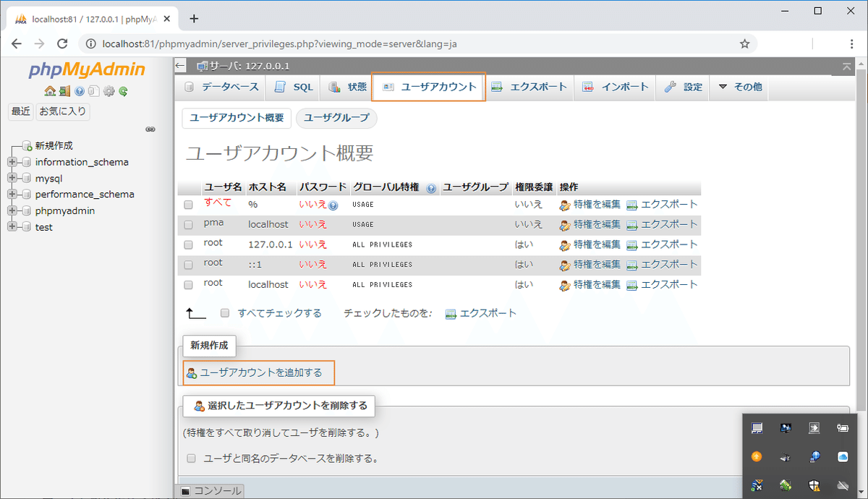Click the 最近 button in sidebar
The height and width of the screenshot is (499, 868).
tap(21, 111)
